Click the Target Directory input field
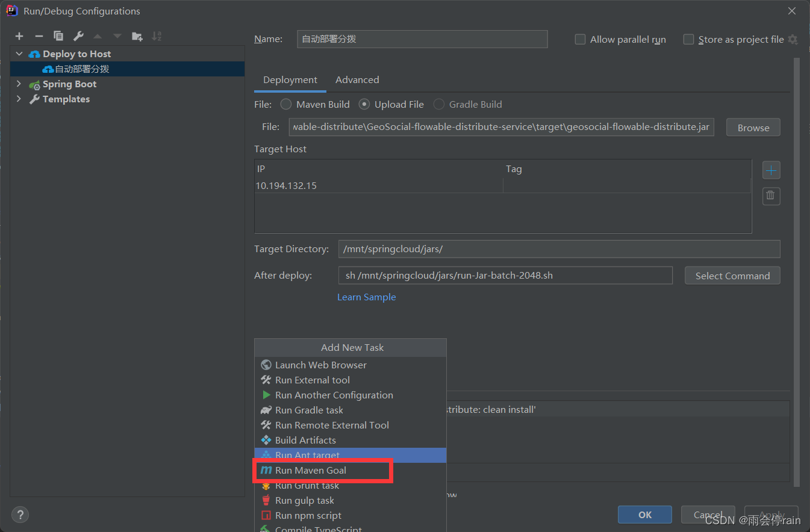The height and width of the screenshot is (532, 810). (559, 249)
